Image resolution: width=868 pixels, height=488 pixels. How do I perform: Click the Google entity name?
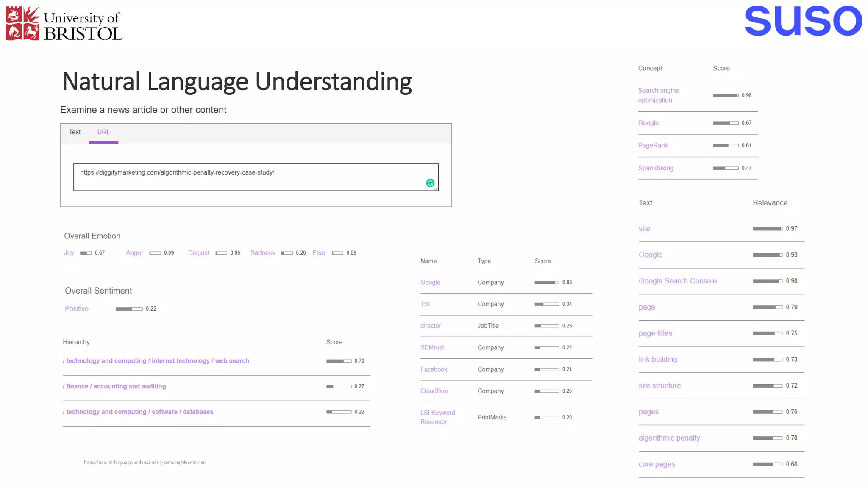430,283
